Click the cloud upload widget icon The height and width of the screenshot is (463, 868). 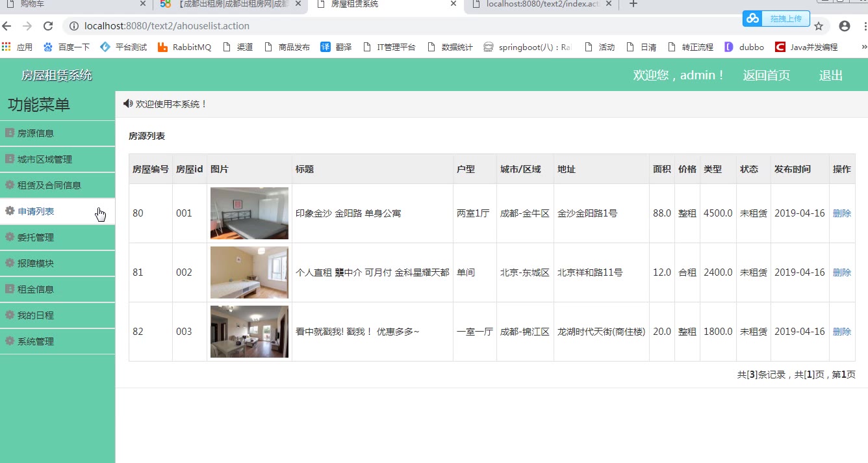pyautogui.click(x=753, y=18)
